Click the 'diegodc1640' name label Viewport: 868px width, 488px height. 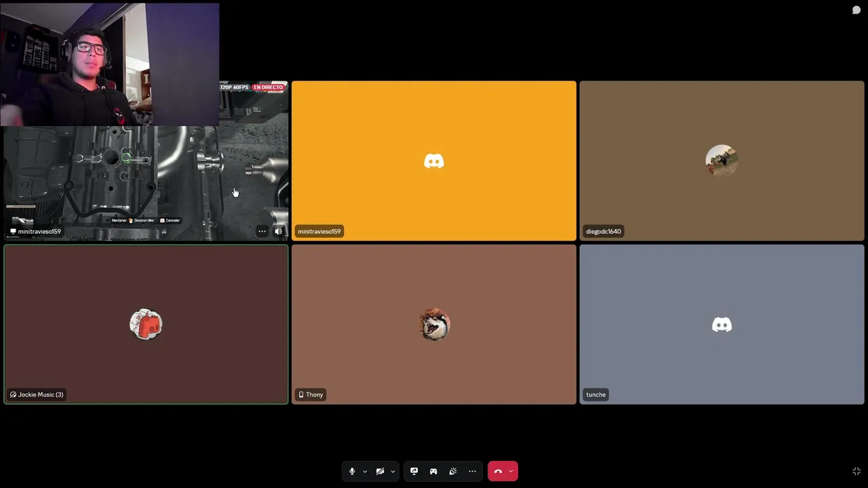[603, 231]
